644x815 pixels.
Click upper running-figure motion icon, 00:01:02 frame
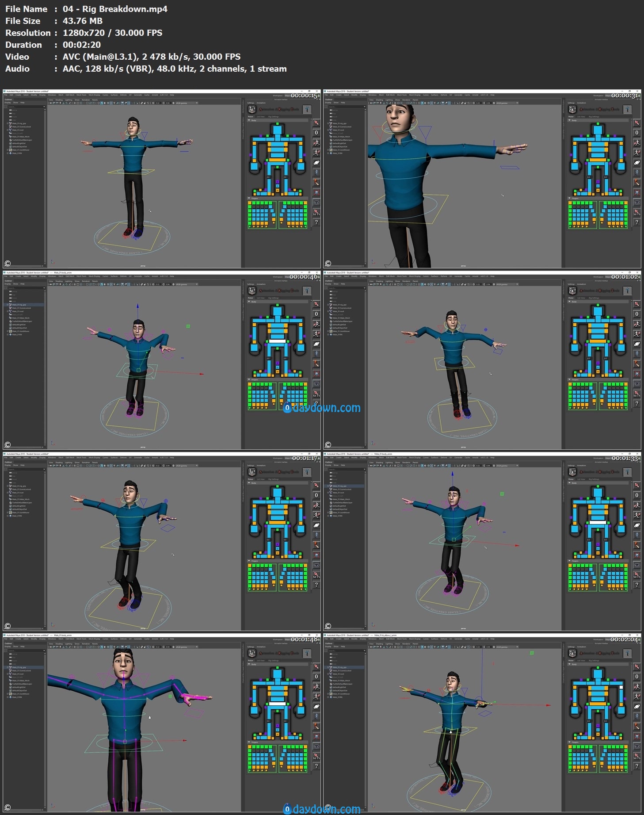point(637,324)
